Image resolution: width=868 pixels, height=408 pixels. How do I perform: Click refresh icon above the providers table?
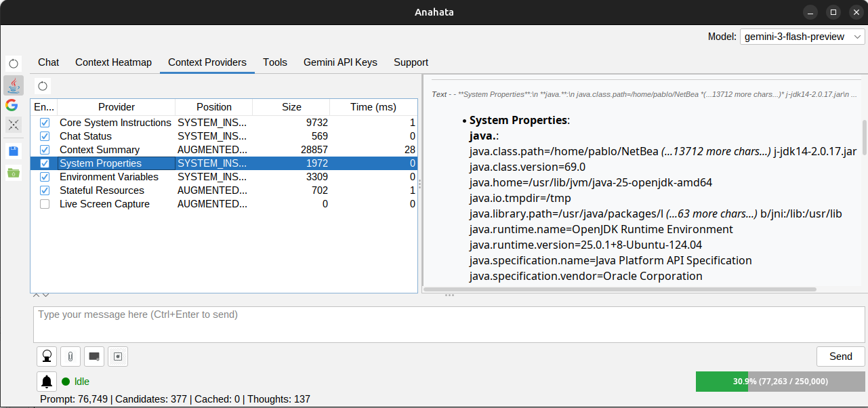tap(43, 86)
